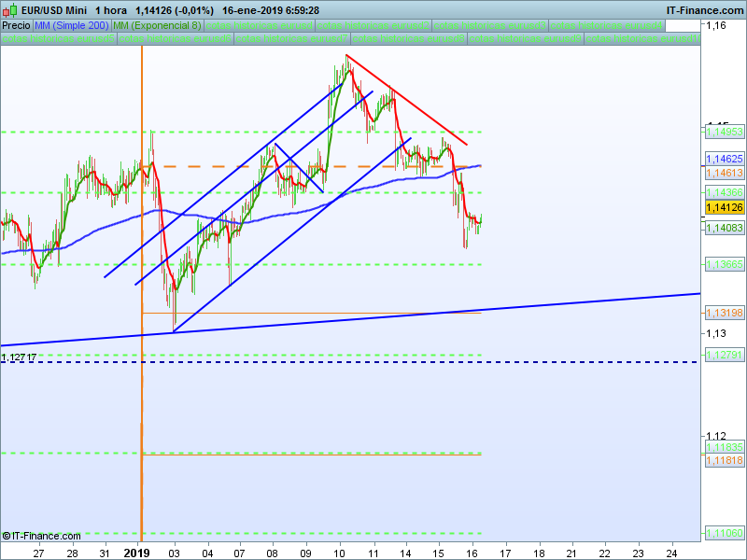The height and width of the screenshot is (560, 747).
Task: Click the 16-ene-2019 6:59:28 timestamp
Action: pyautogui.click(x=271, y=10)
